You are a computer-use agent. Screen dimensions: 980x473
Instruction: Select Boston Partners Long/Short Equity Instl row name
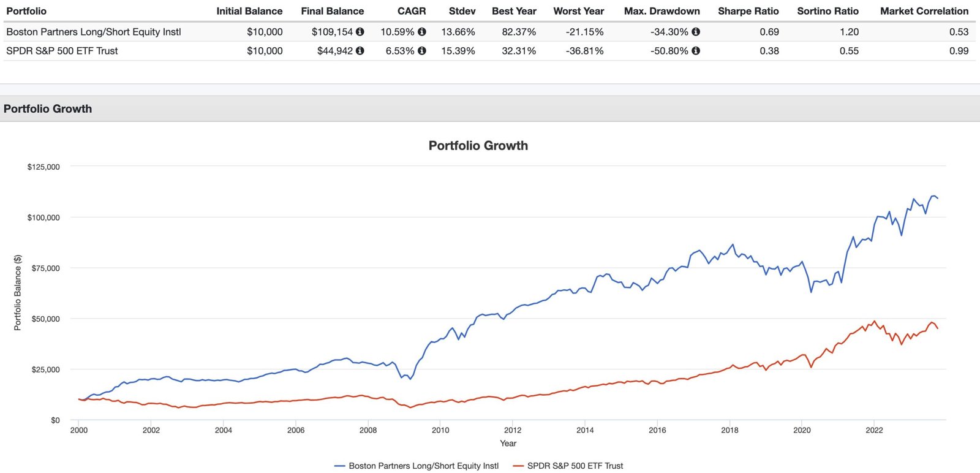click(x=94, y=32)
